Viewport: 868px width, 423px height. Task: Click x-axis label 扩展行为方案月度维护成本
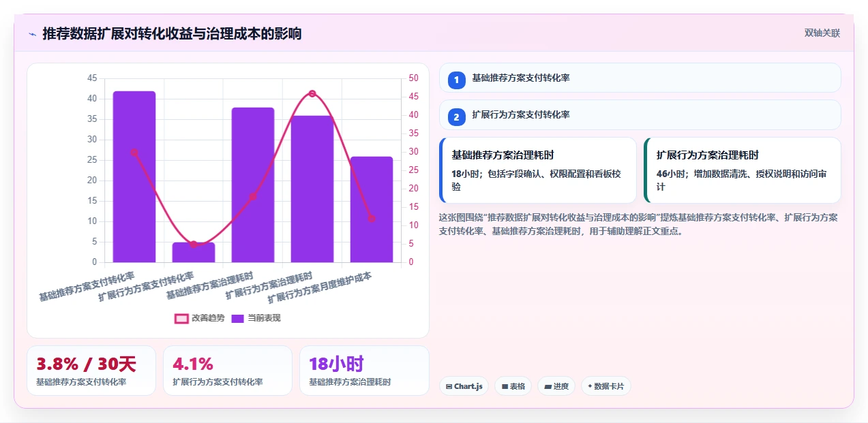click(320, 288)
